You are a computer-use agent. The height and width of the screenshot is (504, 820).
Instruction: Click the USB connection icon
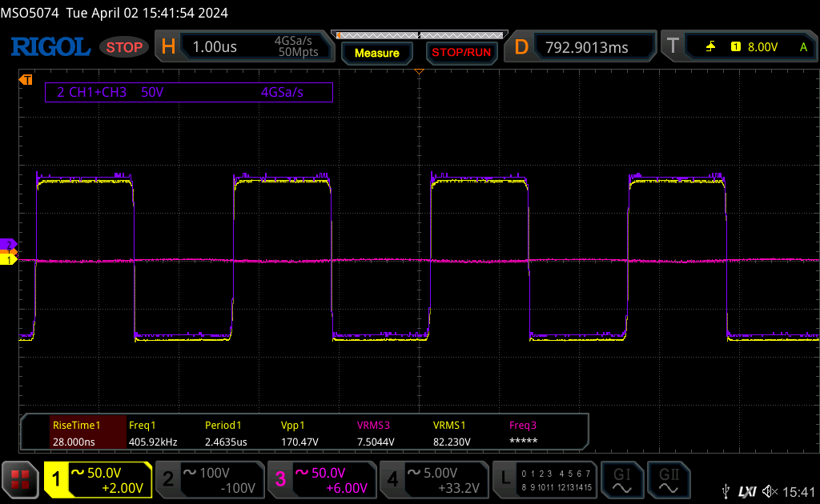click(x=726, y=491)
